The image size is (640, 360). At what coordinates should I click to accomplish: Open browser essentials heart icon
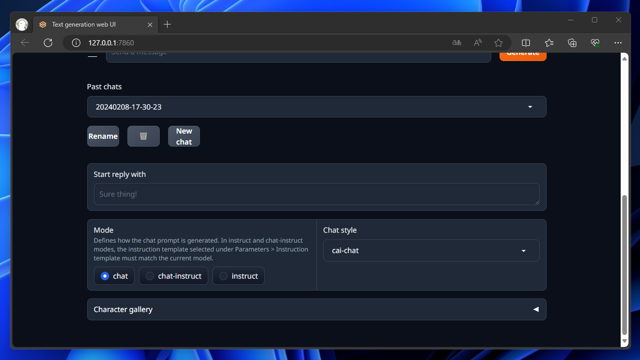coord(595,43)
